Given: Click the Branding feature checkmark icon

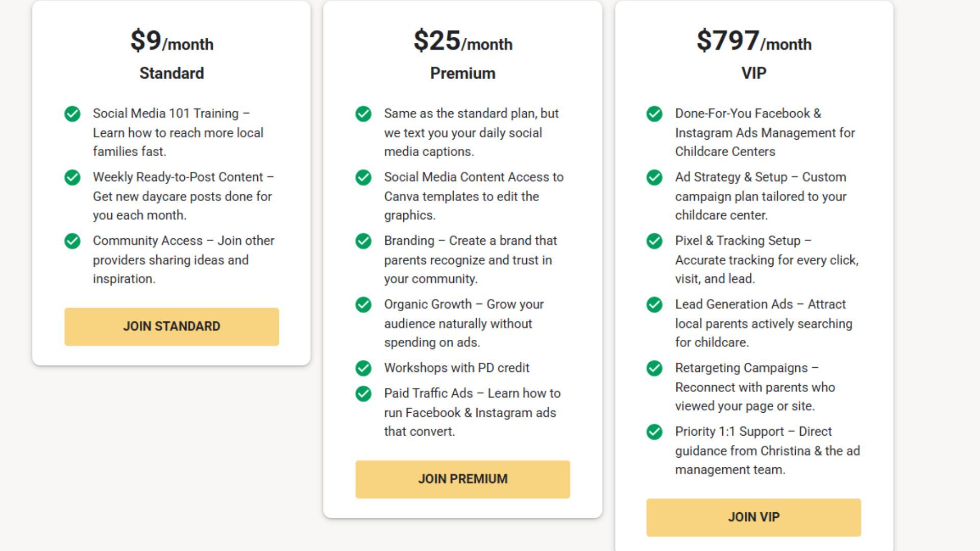Looking at the screenshot, I should [x=363, y=241].
